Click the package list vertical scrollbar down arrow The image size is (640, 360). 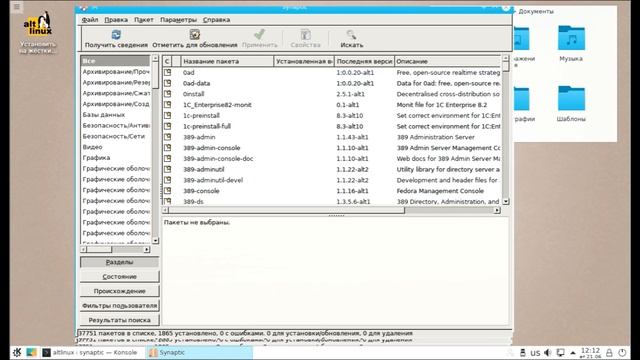[506, 201]
